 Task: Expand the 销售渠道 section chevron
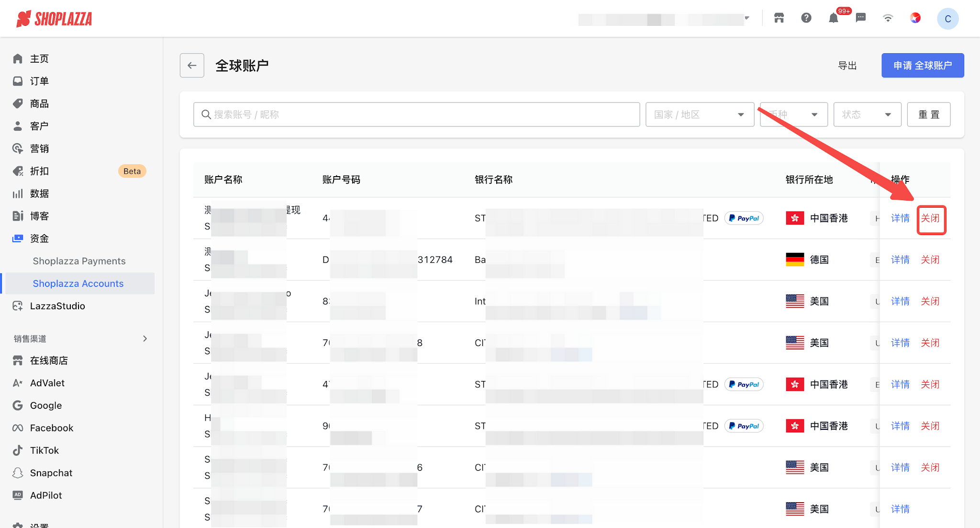click(x=145, y=339)
